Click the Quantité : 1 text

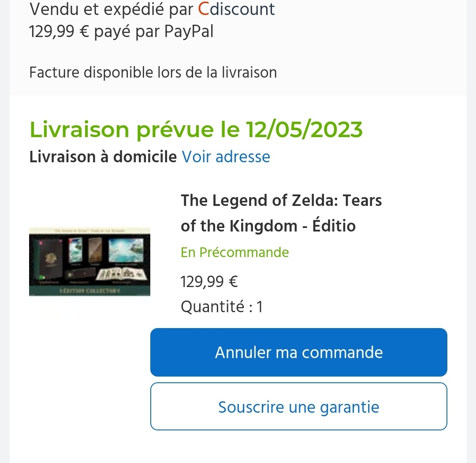(x=222, y=306)
